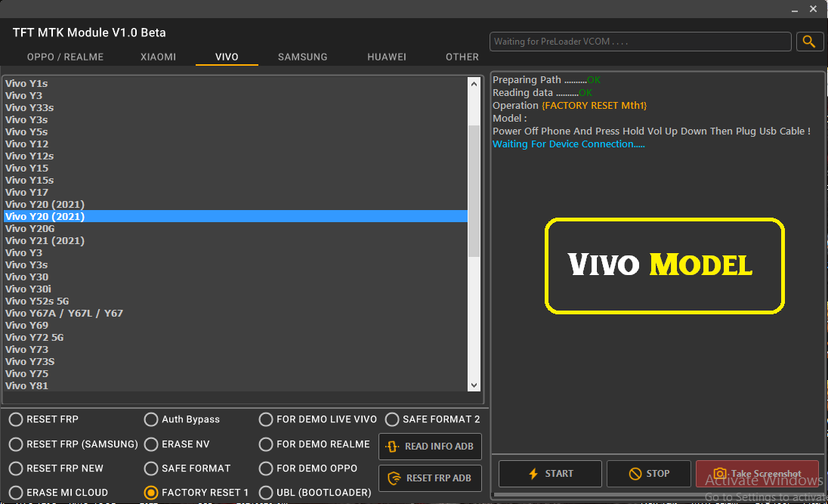Click the FACTORY RESET Mth1 operation text
This screenshot has width=828, height=504.
pyautogui.click(x=594, y=106)
